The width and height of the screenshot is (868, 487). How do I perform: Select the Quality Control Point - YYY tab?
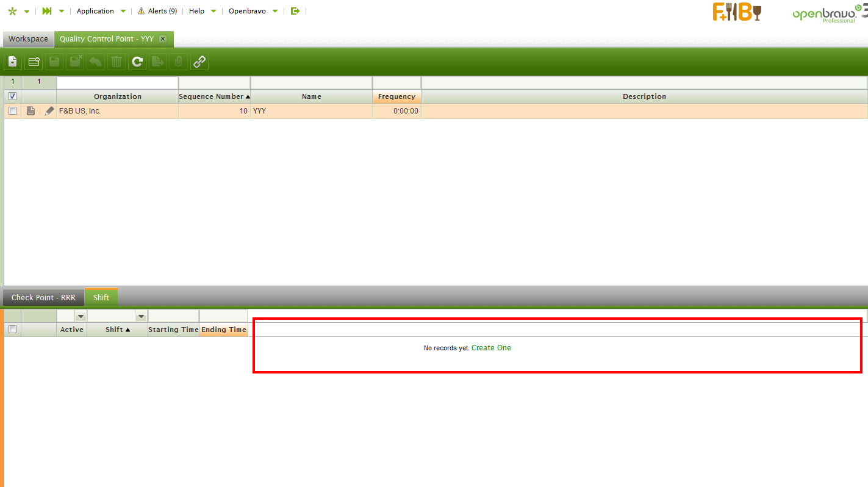tap(113, 39)
